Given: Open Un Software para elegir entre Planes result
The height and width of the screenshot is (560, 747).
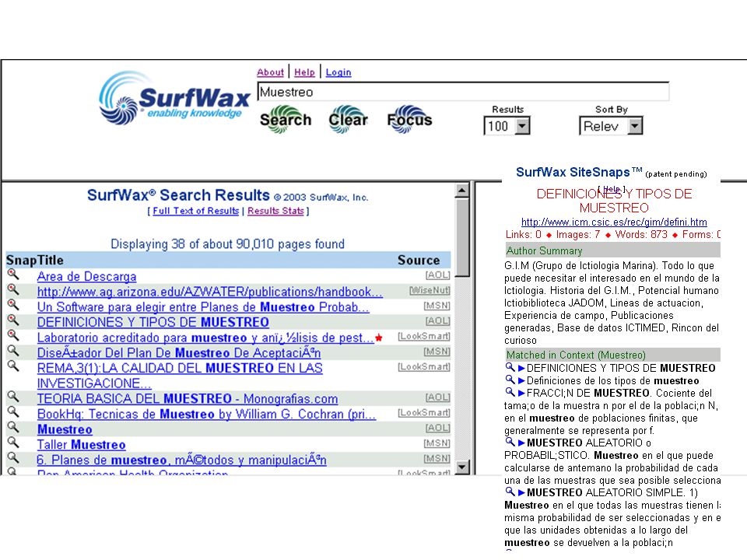Looking at the screenshot, I should tap(203, 306).
